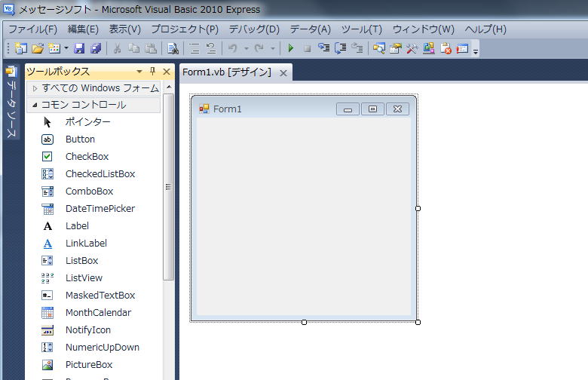Open the Redo history dropdown arrow

[x=273, y=48]
